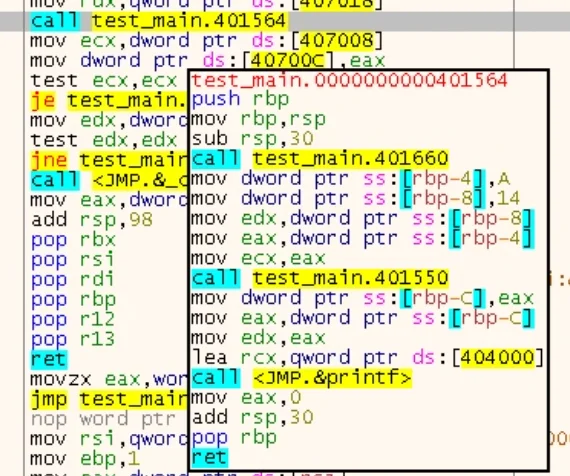Select the 'ret' row in main disassembly

click(49, 359)
